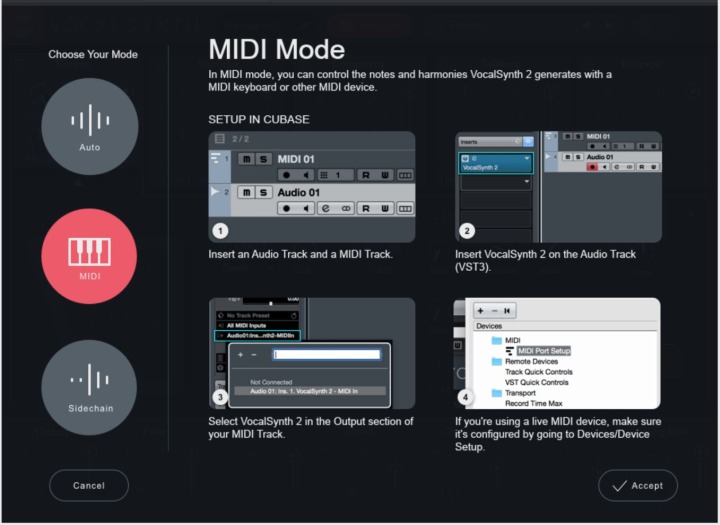The width and height of the screenshot is (720, 525).
Task: Click the 'Choose Your Mode' label
Action: [93, 54]
